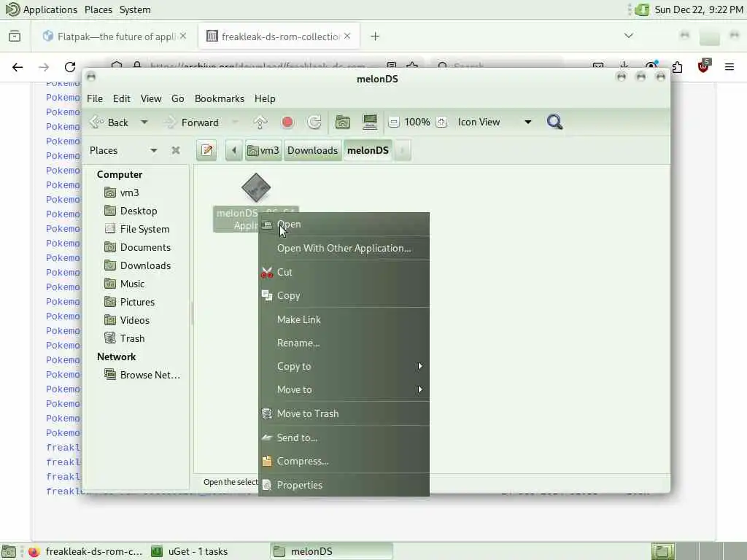
Task: Click the path bar left scroll arrow
Action: (234, 150)
